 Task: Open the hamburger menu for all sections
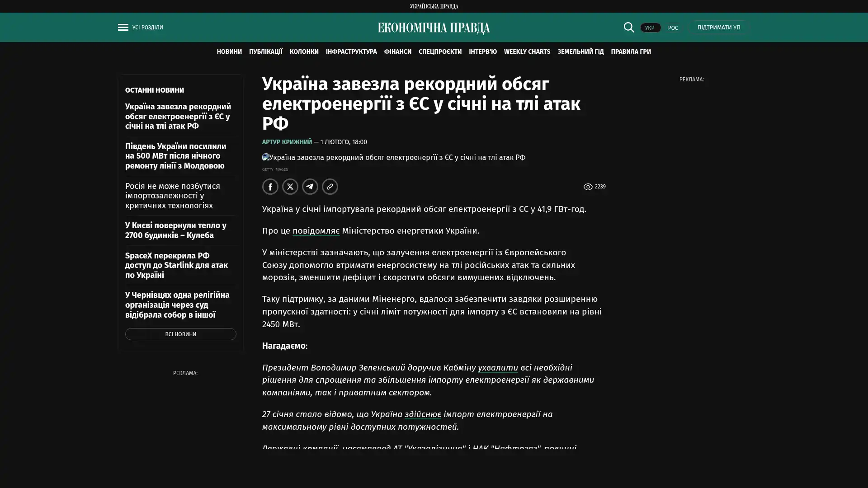tap(123, 28)
